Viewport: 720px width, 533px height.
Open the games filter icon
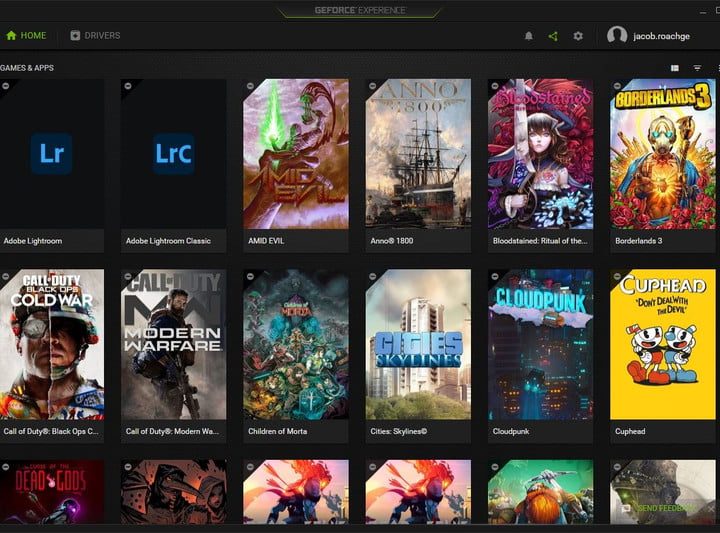click(697, 68)
